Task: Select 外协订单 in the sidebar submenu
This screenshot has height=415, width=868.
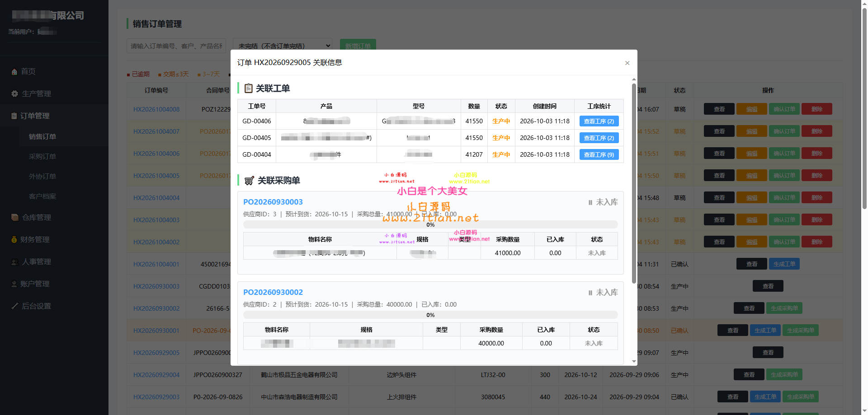Action: click(x=42, y=176)
